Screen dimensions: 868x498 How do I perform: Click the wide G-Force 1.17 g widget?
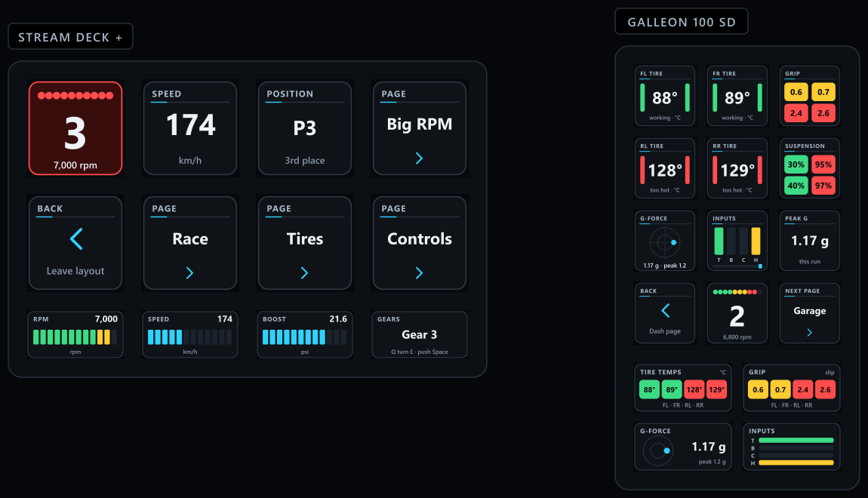[x=683, y=447]
